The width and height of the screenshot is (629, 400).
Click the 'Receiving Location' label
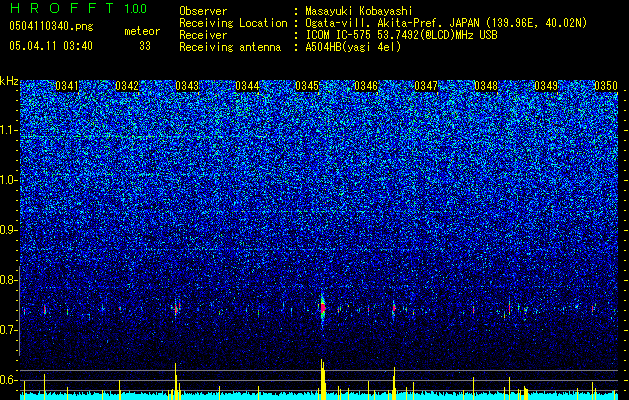[233, 23]
